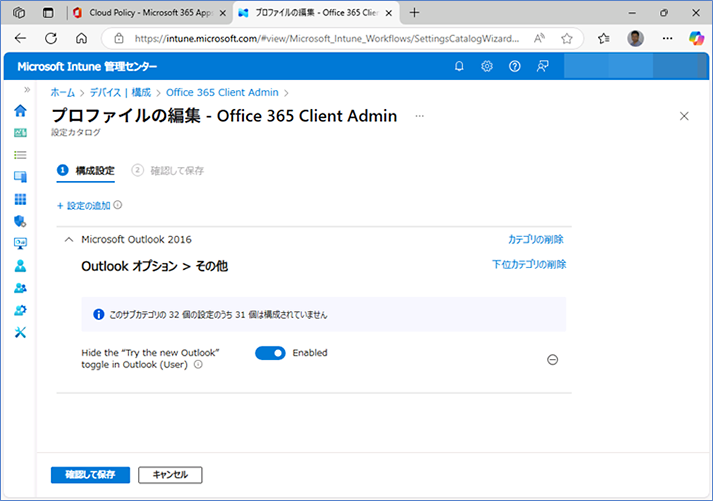
Task: Open the favorites list icon
Action: (x=604, y=39)
